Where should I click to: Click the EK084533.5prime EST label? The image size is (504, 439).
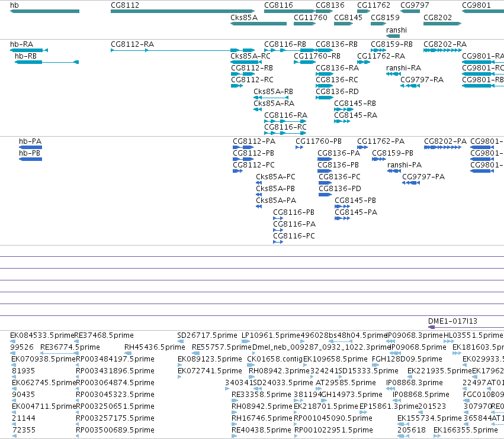point(42,335)
